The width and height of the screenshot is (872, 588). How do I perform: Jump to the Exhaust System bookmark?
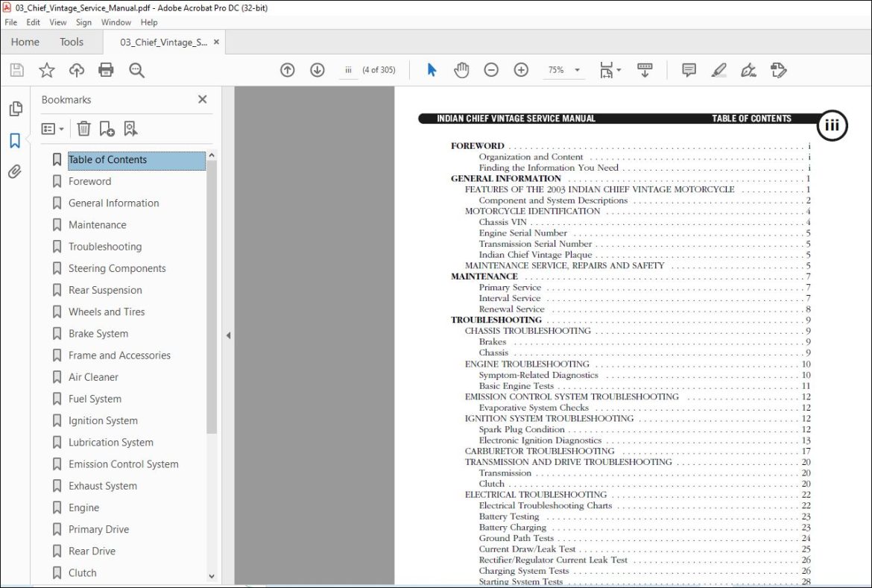tap(103, 486)
